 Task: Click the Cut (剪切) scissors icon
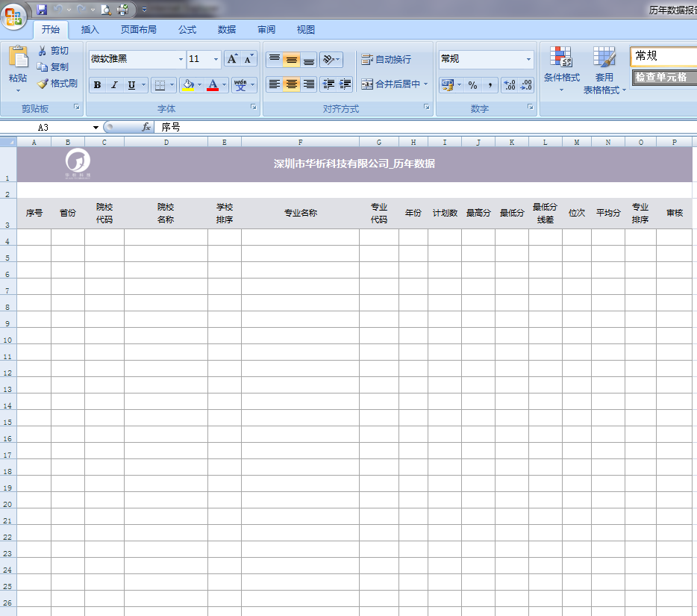point(43,51)
